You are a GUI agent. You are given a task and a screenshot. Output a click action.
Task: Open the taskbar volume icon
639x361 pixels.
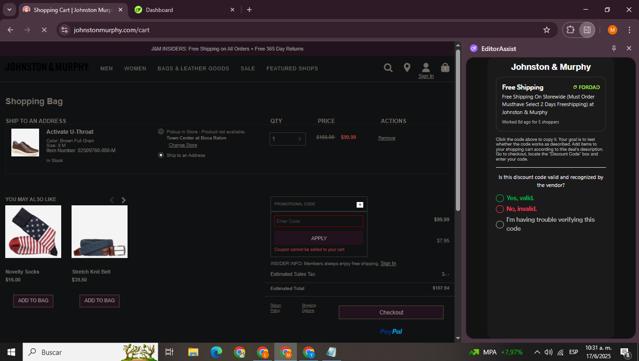[548, 352]
